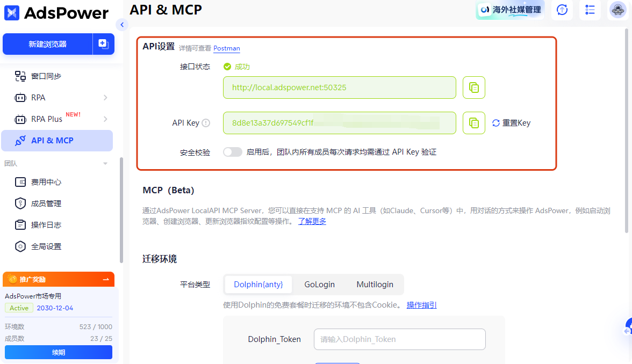Click the 重置Key refresh icon

coord(496,123)
